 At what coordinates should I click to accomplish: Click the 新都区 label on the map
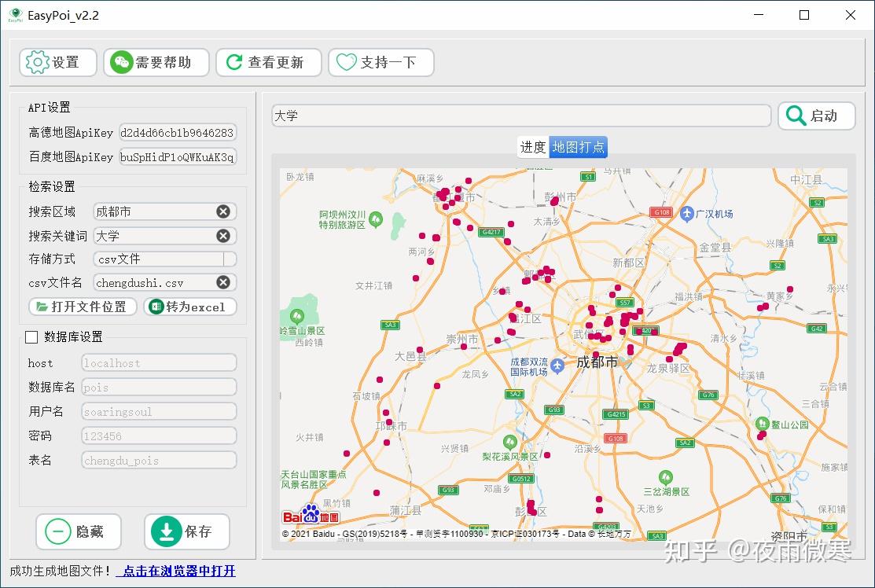628,263
